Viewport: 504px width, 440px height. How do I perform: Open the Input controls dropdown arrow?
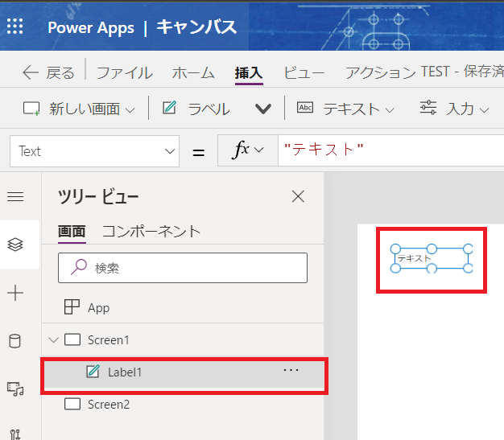coord(484,110)
